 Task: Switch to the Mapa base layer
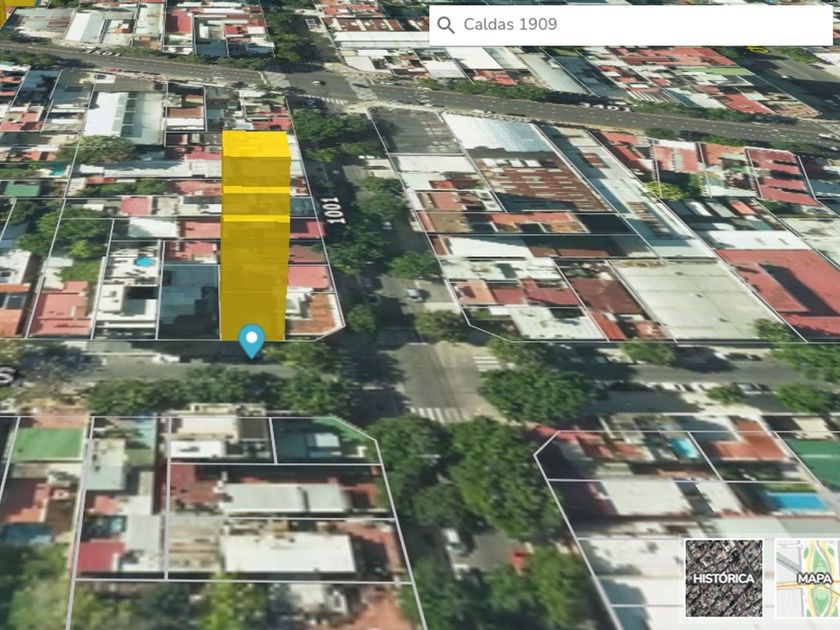tap(807, 577)
